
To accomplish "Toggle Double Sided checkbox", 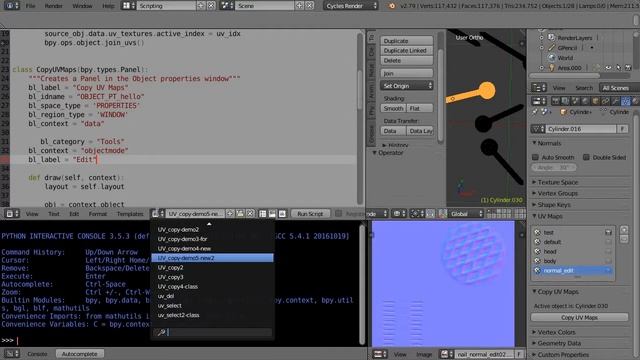I will 586,157.
